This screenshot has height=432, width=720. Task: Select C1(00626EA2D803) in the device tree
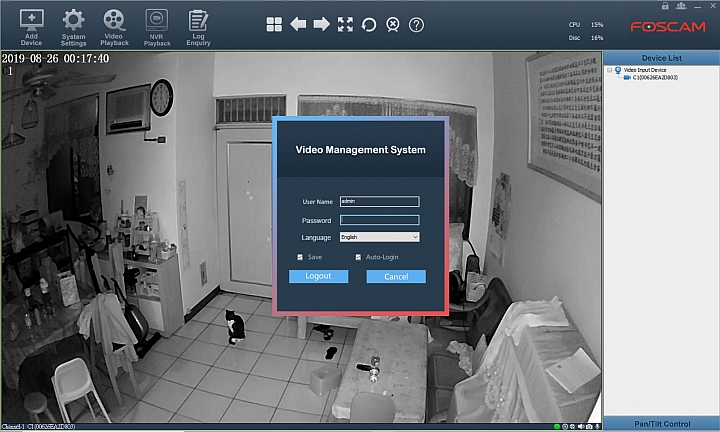tap(655, 78)
